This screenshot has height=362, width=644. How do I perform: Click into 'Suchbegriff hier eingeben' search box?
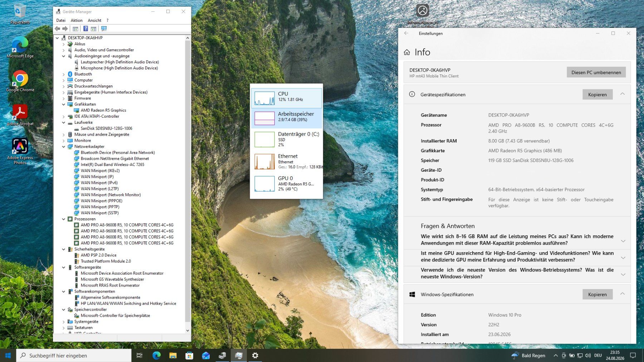[74, 356]
